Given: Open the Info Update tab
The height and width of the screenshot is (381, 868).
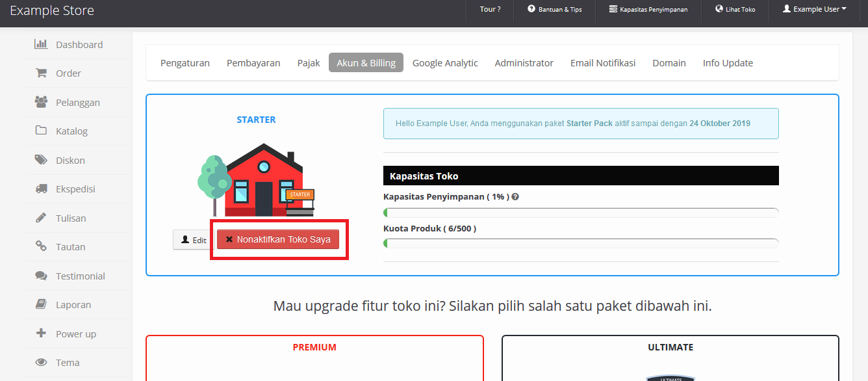Looking at the screenshot, I should [x=728, y=63].
